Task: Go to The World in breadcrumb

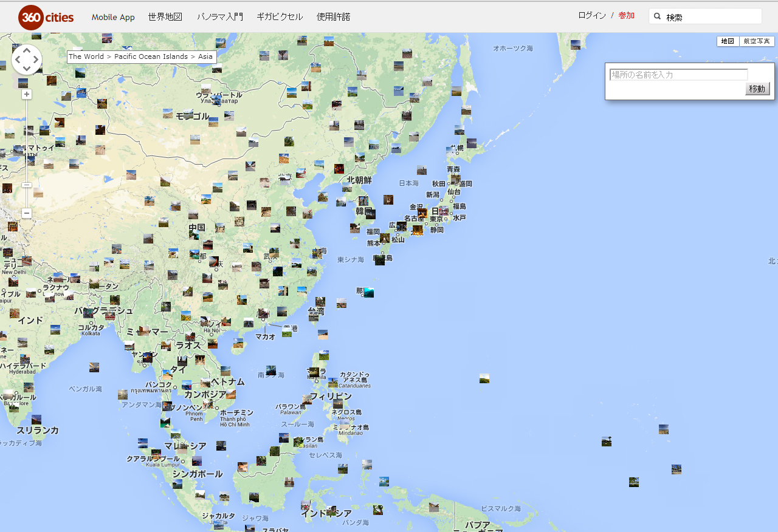Action: click(x=86, y=56)
